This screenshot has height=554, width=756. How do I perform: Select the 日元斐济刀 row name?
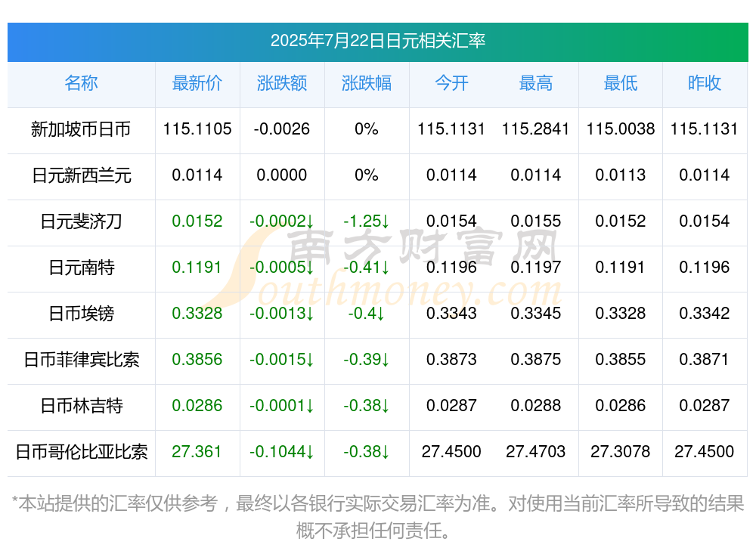(81, 221)
